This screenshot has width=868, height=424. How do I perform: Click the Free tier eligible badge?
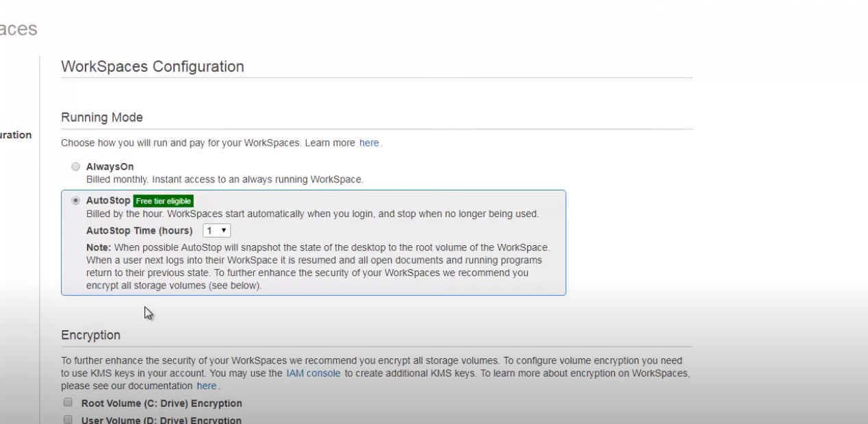click(164, 201)
